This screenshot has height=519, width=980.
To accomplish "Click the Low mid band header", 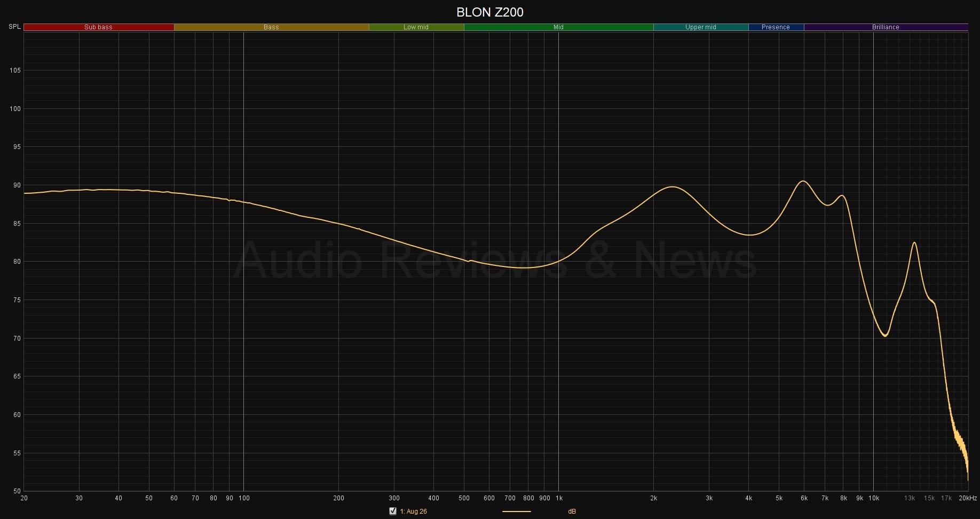I will coord(416,27).
